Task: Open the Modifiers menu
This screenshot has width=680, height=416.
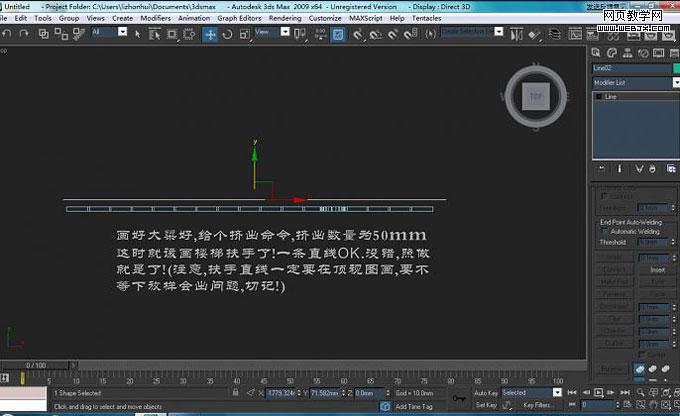Action: pos(156,18)
